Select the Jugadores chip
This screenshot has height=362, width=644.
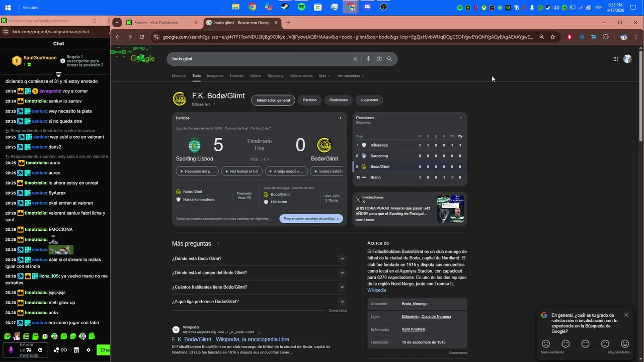click(369, 100)
